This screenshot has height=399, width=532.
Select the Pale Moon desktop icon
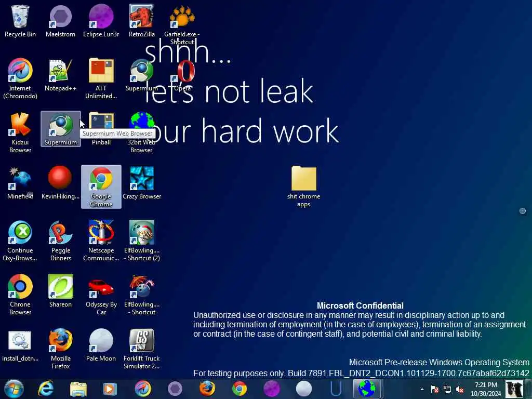click(x=101, y=345)
